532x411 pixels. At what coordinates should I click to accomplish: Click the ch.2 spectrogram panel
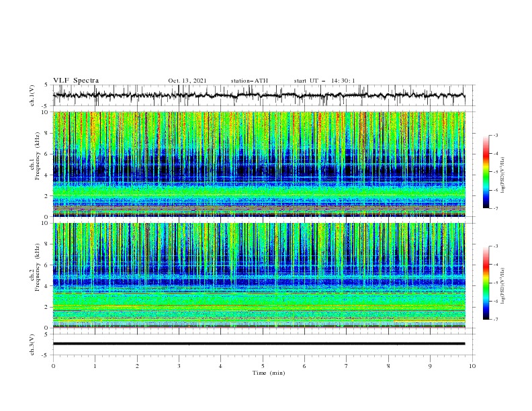point(259,275)
